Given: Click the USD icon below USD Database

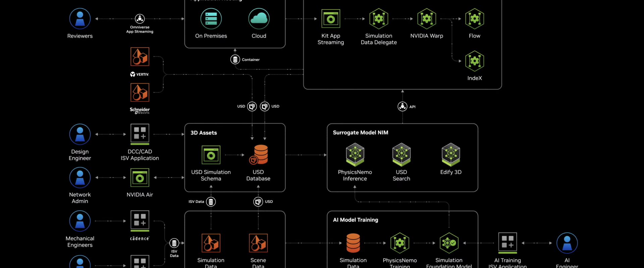Looking at the screenshot, I should point(258,202).
